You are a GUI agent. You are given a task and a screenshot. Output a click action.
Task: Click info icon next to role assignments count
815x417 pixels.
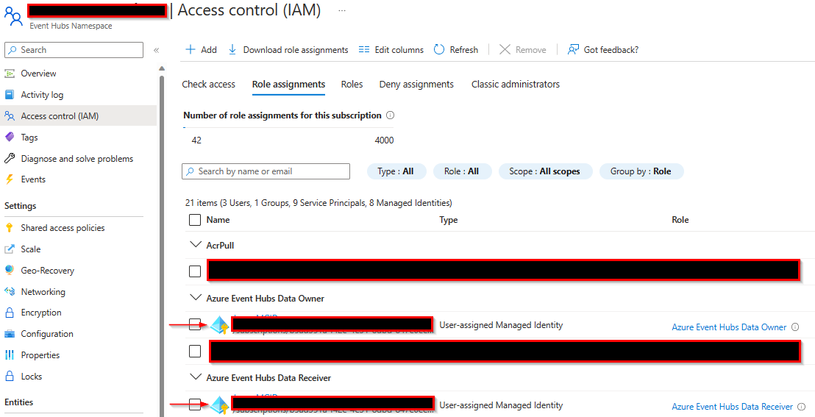tap(390, 115)
